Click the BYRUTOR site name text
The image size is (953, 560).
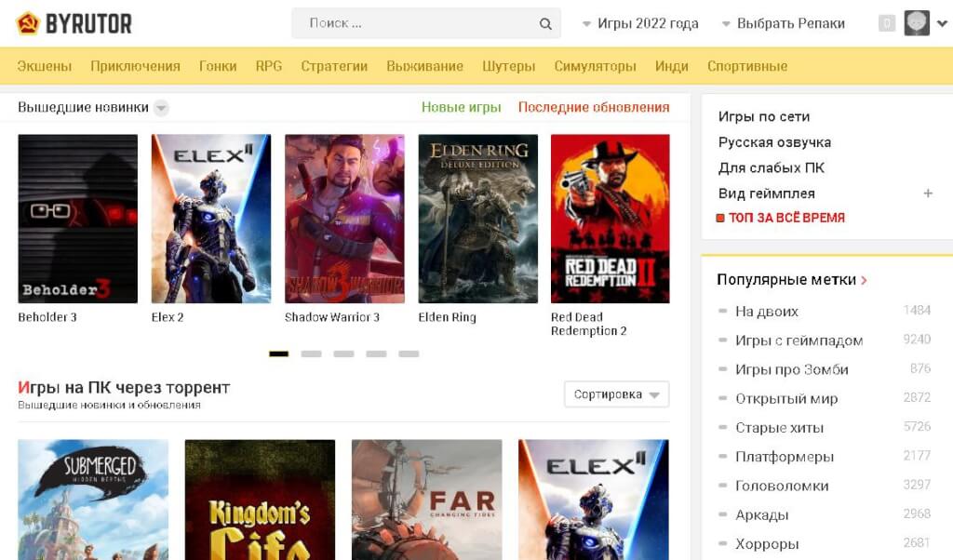click(88, 24)
